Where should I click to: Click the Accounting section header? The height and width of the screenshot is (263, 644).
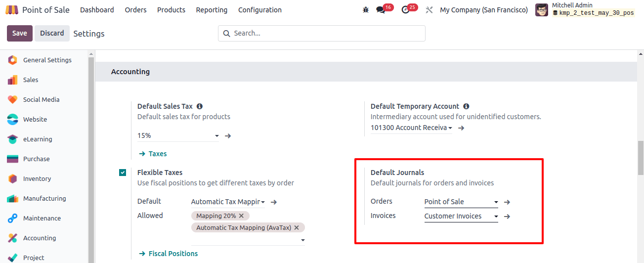(366, 72)
